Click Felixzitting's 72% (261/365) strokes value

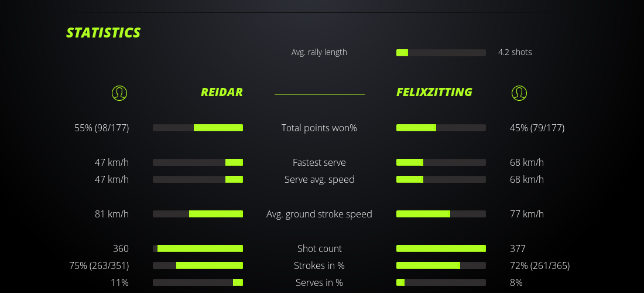point(540,265)
